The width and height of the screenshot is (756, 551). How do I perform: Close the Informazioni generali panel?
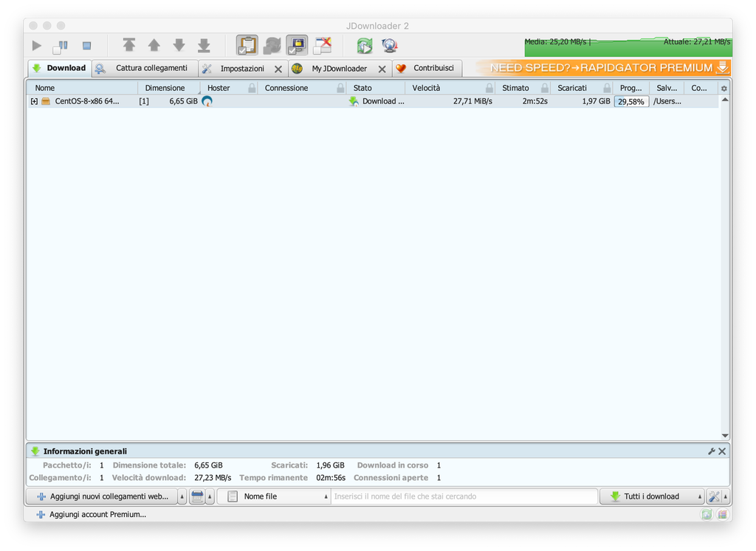click(x=722, y=451)
